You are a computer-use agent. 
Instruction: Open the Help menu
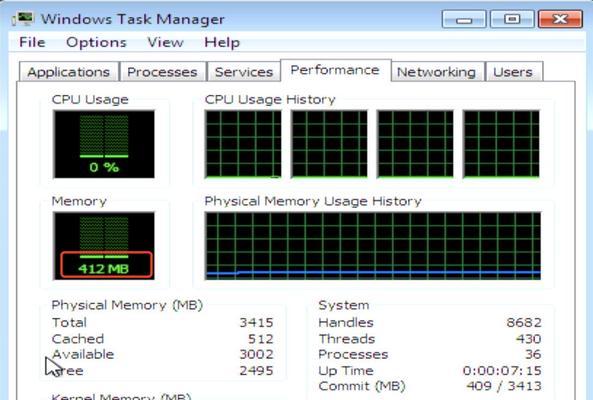(222, 42)
